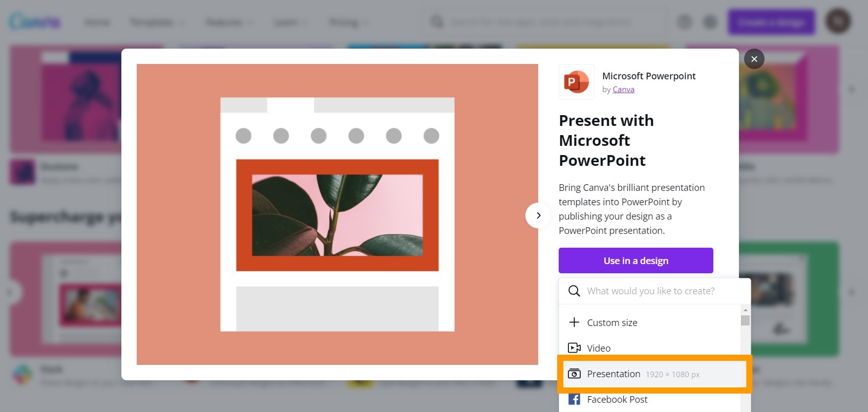Open the Canva author link
The width and height of the screenshot is (868, 412).
point(623,90)
